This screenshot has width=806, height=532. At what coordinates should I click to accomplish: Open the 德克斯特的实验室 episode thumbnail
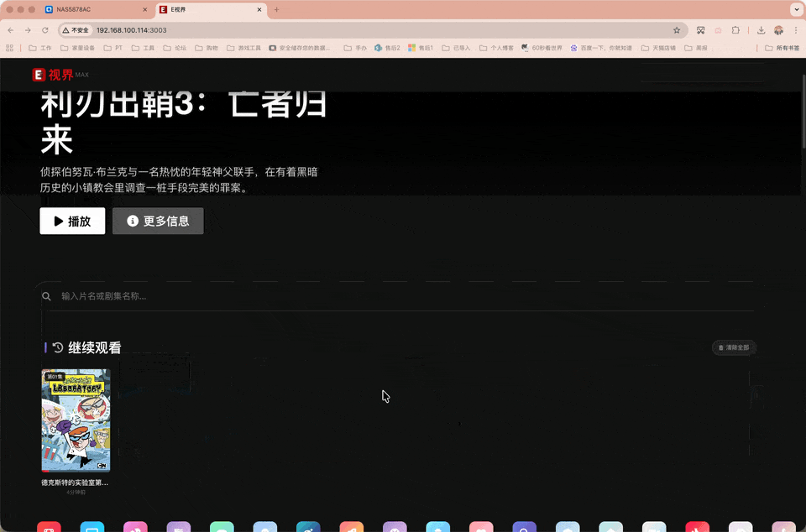point(76,420)
